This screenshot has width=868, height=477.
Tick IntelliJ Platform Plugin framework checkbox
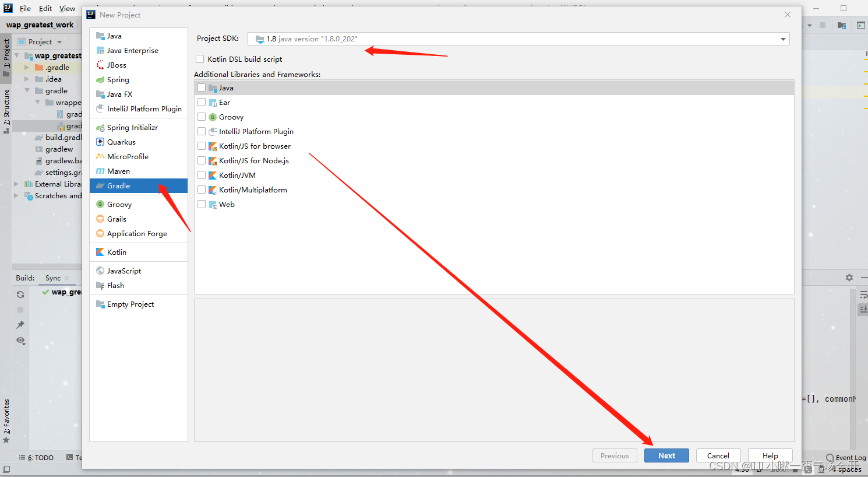pyautogui.click(x=202, y=132)
